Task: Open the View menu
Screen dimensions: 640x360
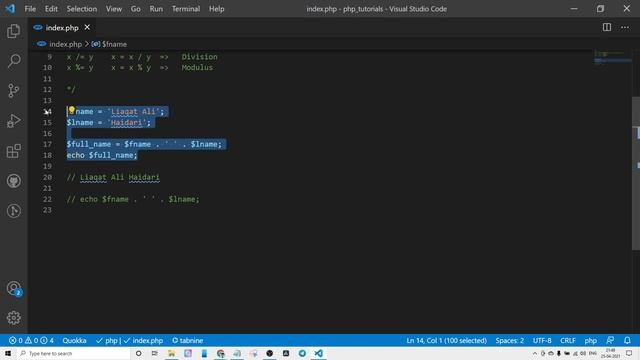Action: click(114, 9)
